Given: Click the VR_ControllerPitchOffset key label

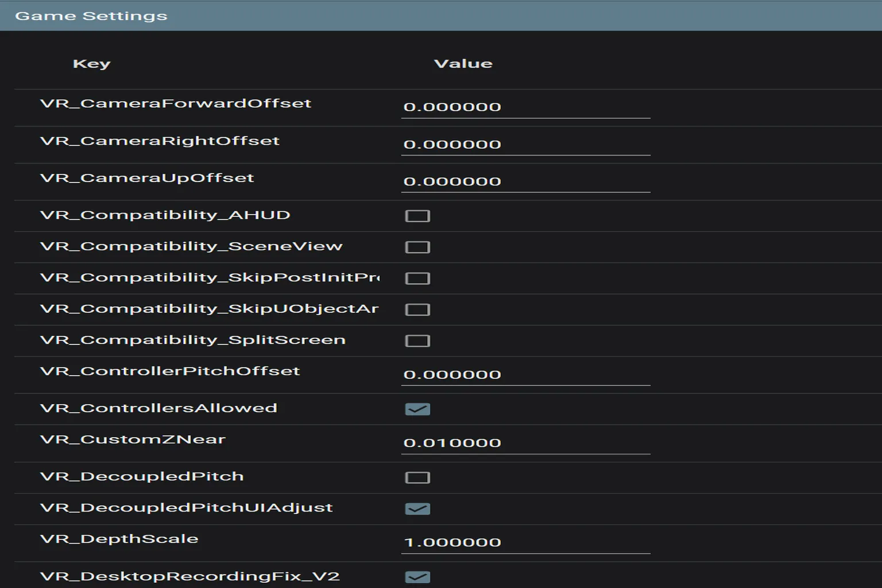Looking at the screenshot, I should pyautogui.click(x=170, y=371).
